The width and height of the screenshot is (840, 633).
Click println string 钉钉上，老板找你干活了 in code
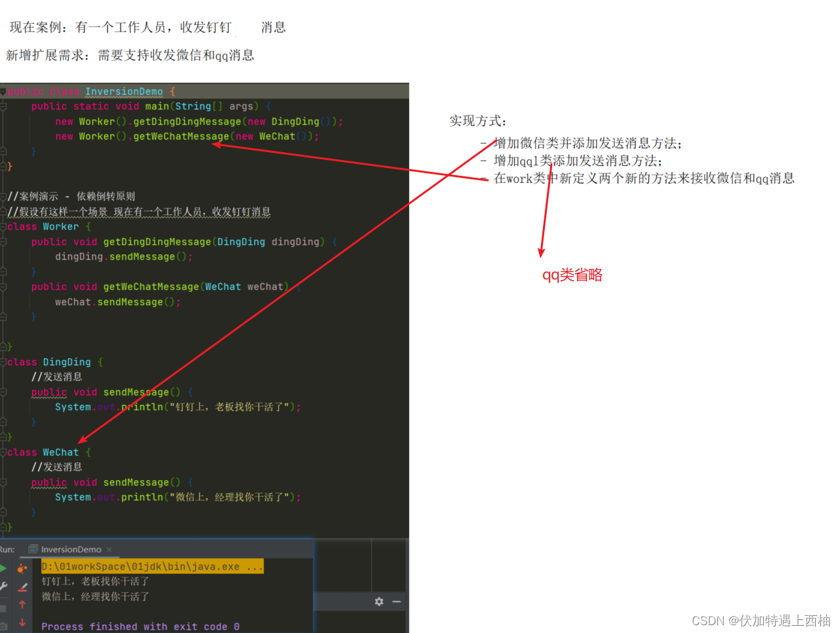click(x=230, y=407)
